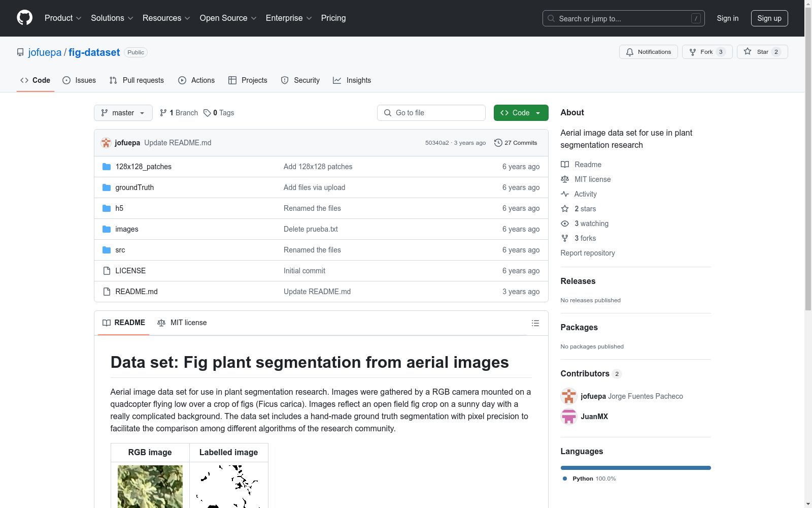
Task: Click the fork icon in Fork button
Action: point(693,52)
